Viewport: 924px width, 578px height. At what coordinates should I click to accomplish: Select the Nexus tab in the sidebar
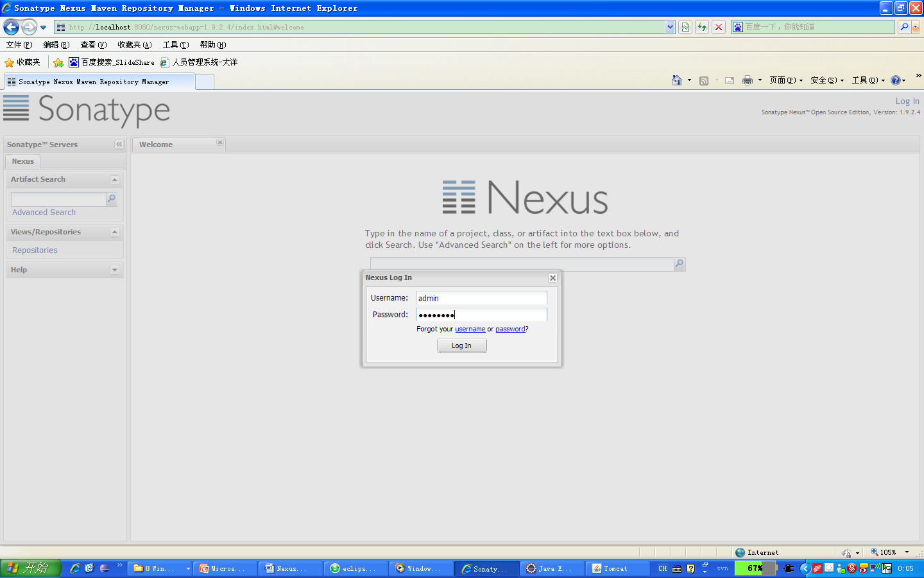pyautogui.click(x=22, y=161)
